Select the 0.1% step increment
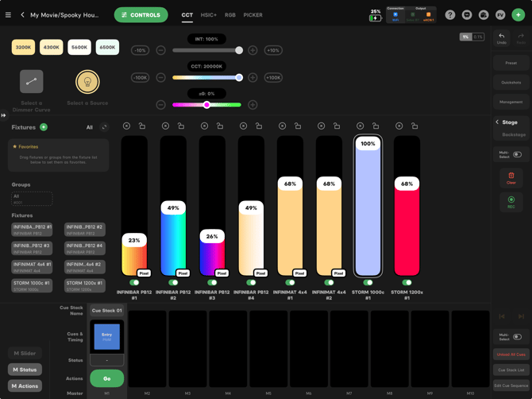 click(x=478, y=37)
